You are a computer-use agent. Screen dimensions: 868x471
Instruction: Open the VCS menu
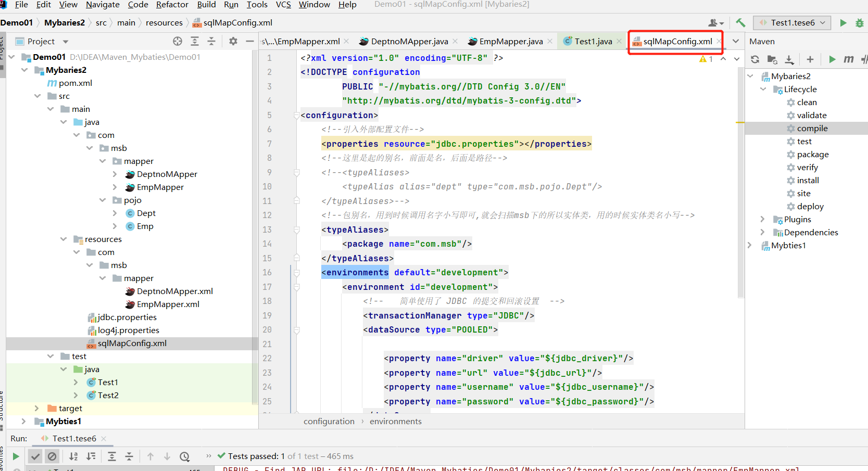283,5
